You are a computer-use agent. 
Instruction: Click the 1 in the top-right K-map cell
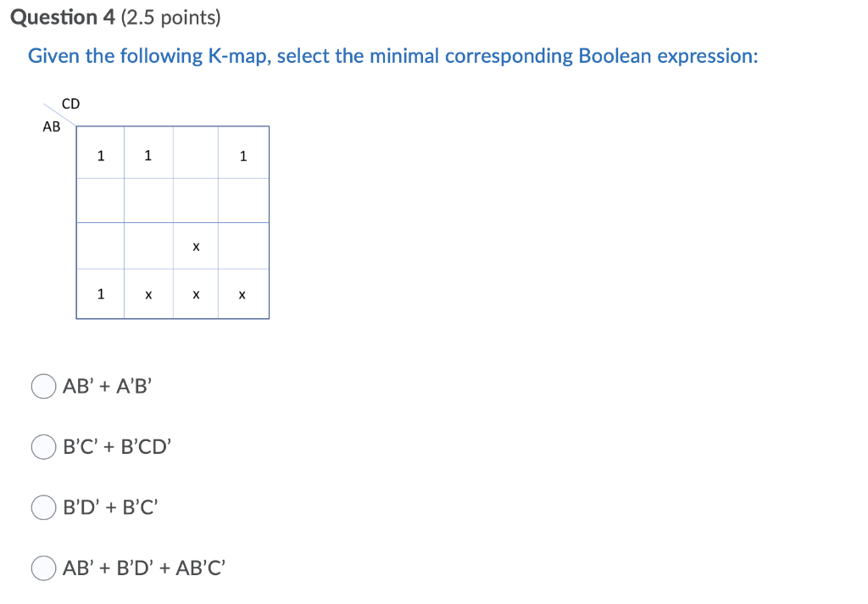click(243, 155)
